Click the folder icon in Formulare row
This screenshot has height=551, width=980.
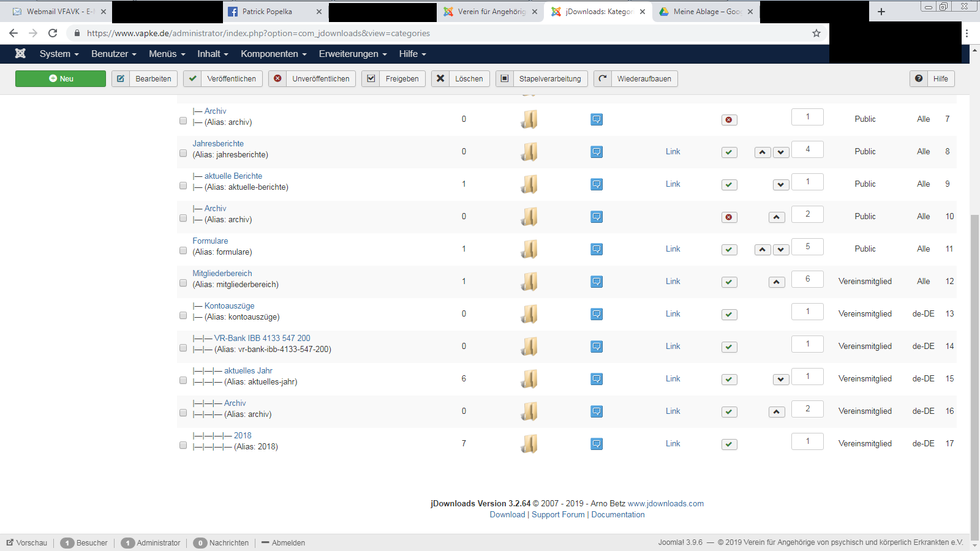click(530, 249)
